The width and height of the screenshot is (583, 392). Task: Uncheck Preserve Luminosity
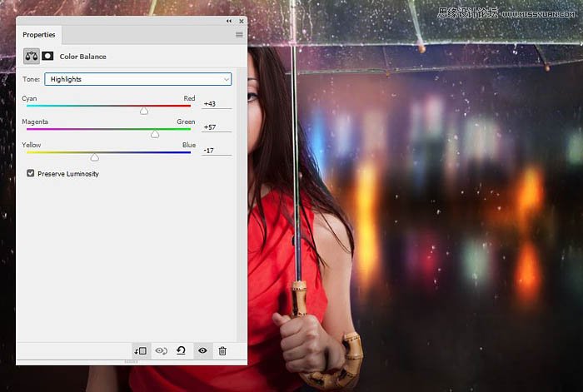(x=31, y=174)
